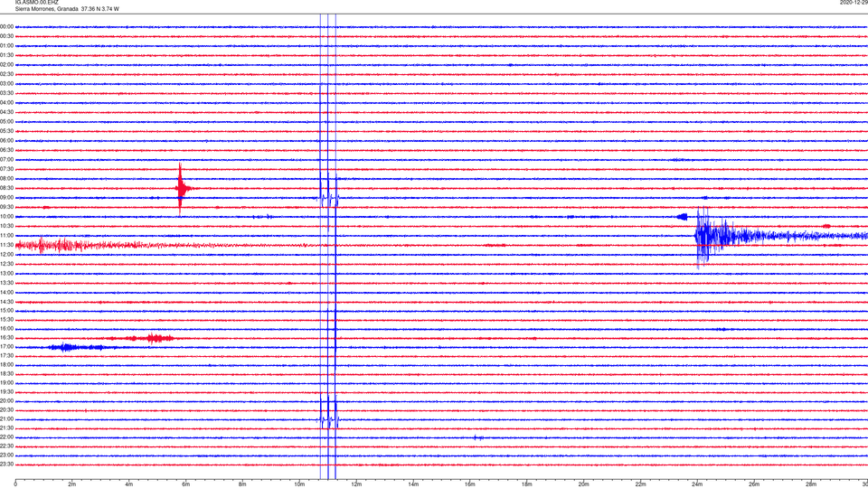Select the 11:00 time row label
The image size is (868, 488).
pyautogui.click(x=7, y=235)
